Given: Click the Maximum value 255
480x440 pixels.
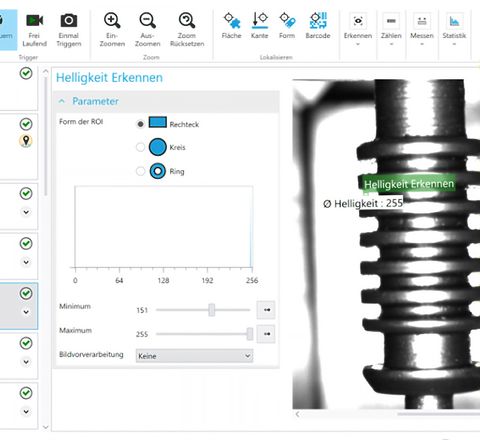Looking at the screenshot, I should click(x=142, y=334).
